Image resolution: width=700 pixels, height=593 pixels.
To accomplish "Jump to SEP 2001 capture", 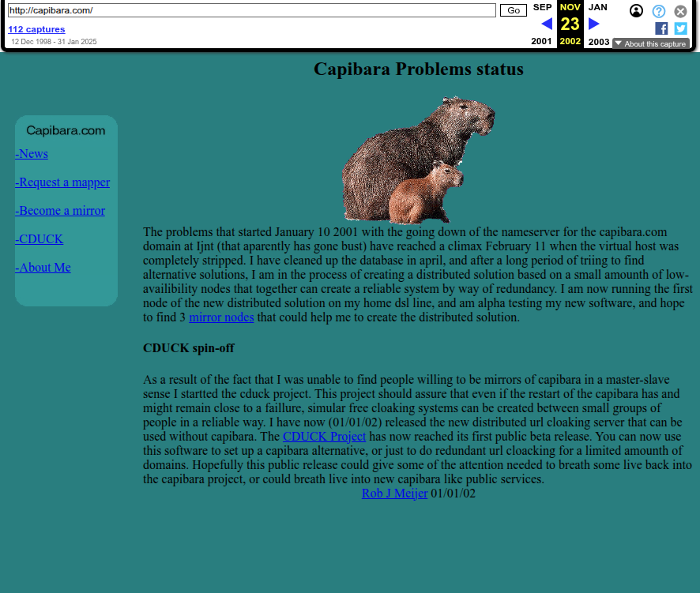I will tap(542, 7).
